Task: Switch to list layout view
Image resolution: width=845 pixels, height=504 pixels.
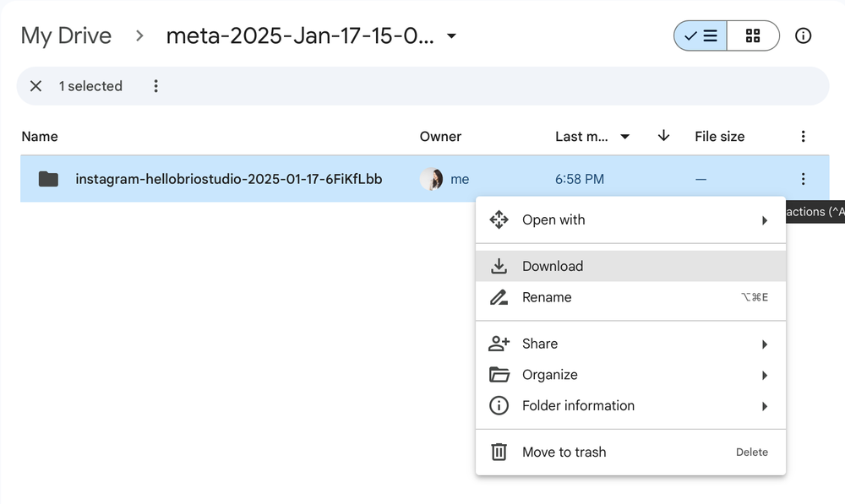Action: (x=701, y=35)
